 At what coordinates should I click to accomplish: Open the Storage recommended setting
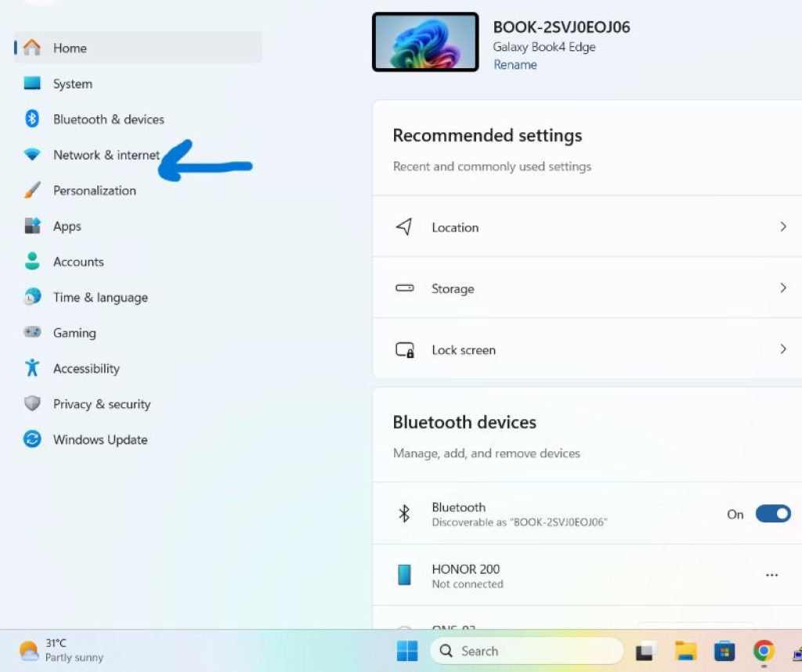[x=587, y=288]
